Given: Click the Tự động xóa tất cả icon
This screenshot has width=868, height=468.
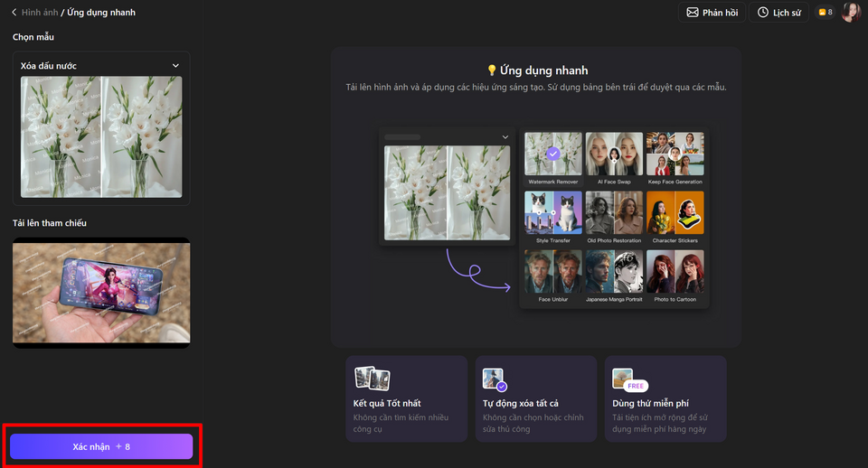Looking at the screenshot, I should [x=495, y=379].
